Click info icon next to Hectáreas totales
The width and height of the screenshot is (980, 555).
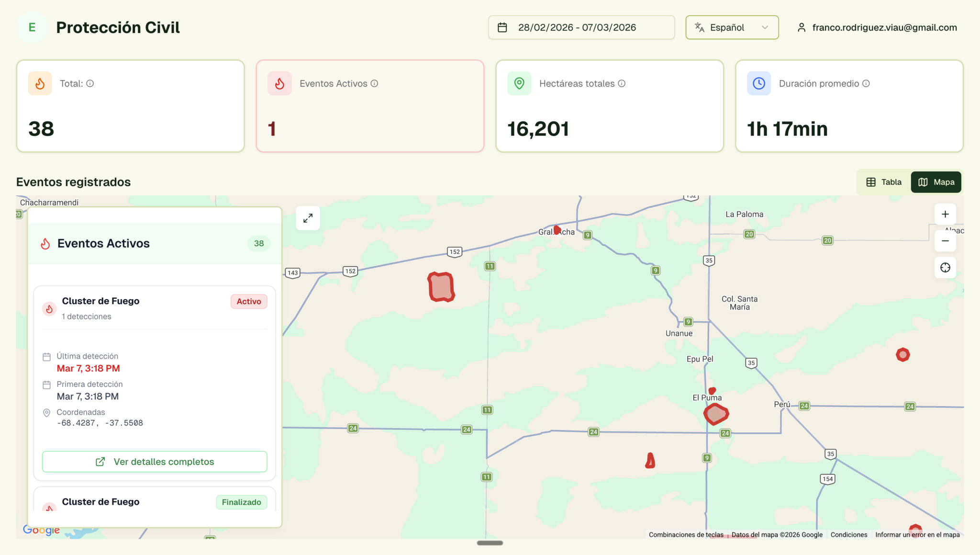click(622, 83)
